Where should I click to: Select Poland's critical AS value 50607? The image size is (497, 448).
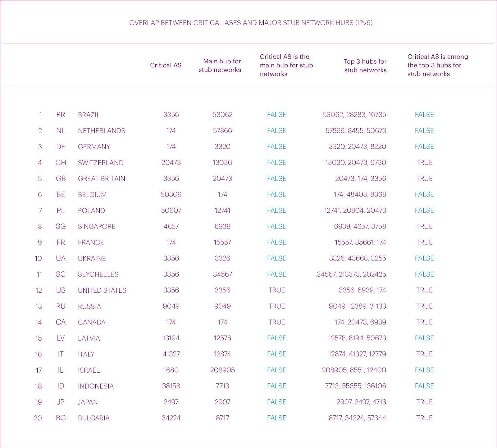(x=171, y=210)
